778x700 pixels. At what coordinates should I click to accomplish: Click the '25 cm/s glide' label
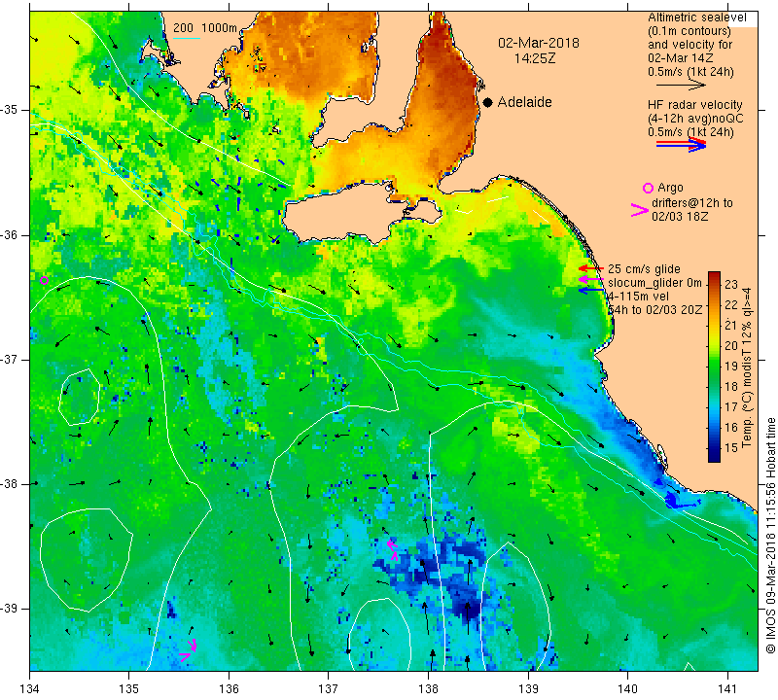coord(644,269)
